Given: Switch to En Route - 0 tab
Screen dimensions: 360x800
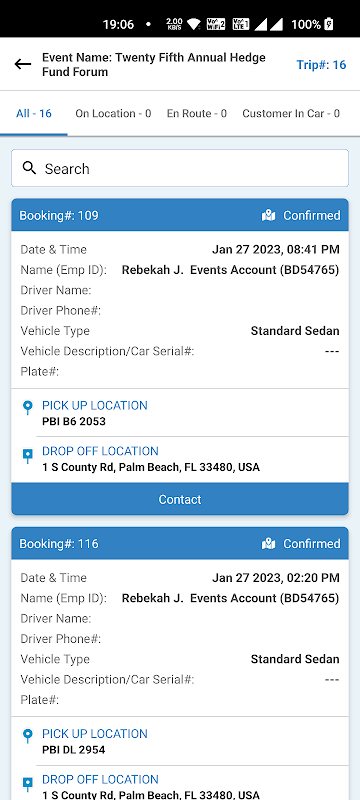Looking at the screenshot, I should click(197, 113).
